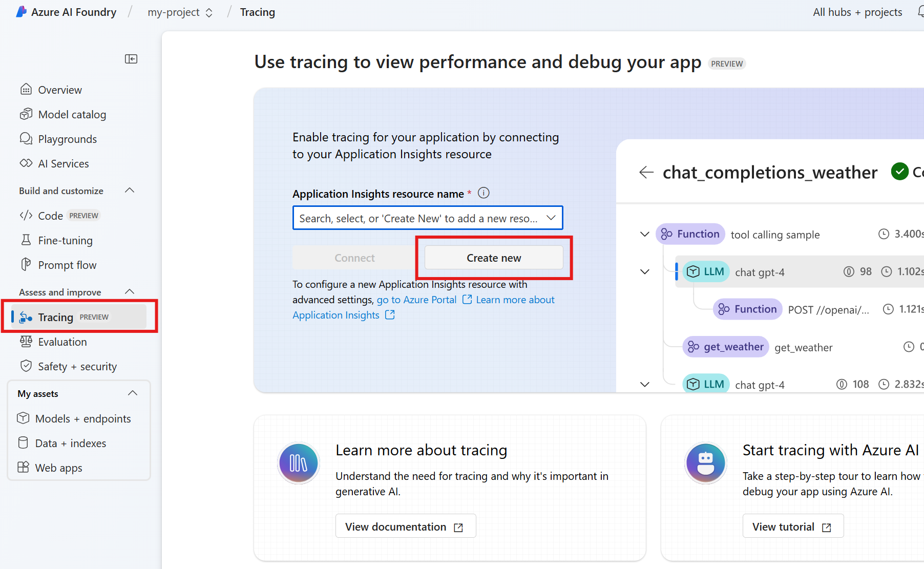
Task: Click the Application Insights info icon
Action: (483, 193)
